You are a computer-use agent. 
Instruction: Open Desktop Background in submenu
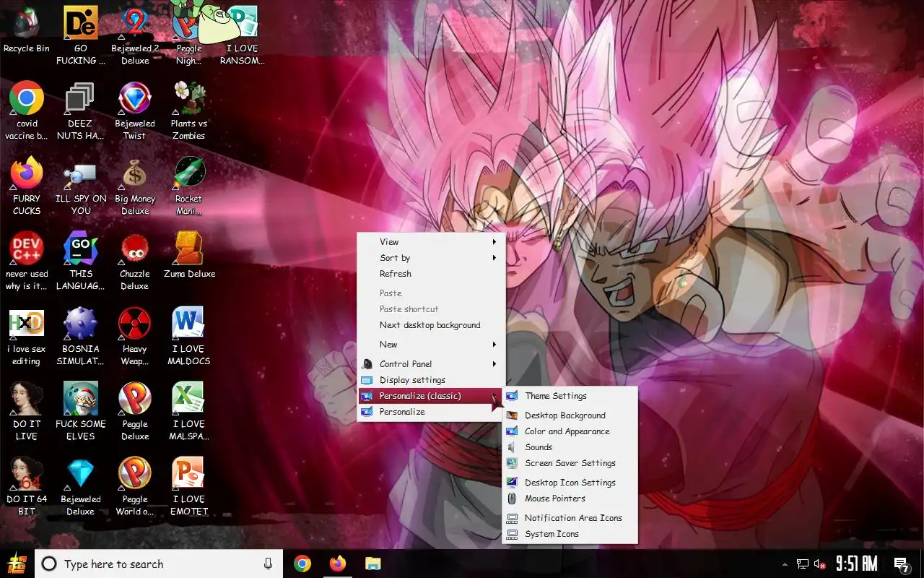570,415
